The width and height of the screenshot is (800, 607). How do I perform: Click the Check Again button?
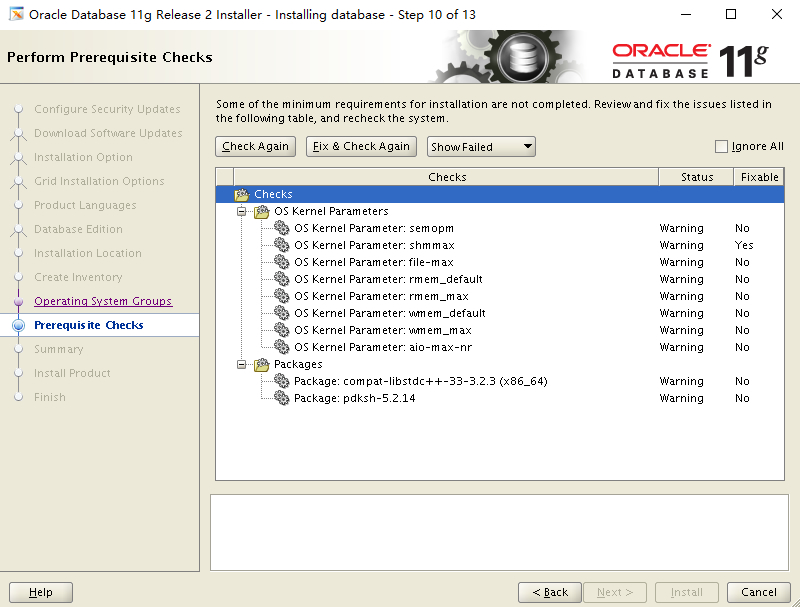pos(255,146)
